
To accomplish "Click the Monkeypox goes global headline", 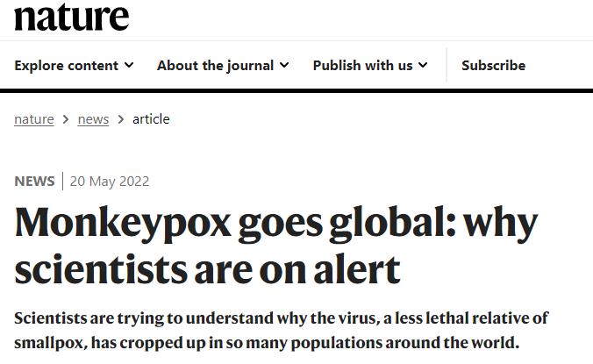I will click(275, 246).
